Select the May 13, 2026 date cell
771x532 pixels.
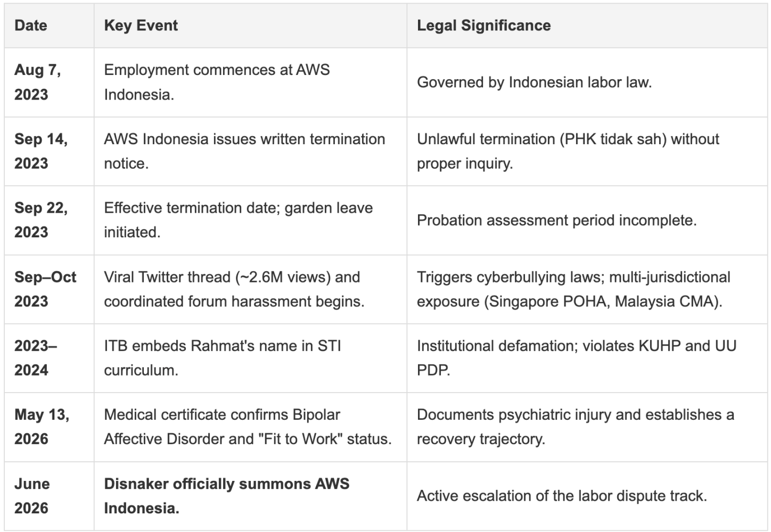click(49, 427)
